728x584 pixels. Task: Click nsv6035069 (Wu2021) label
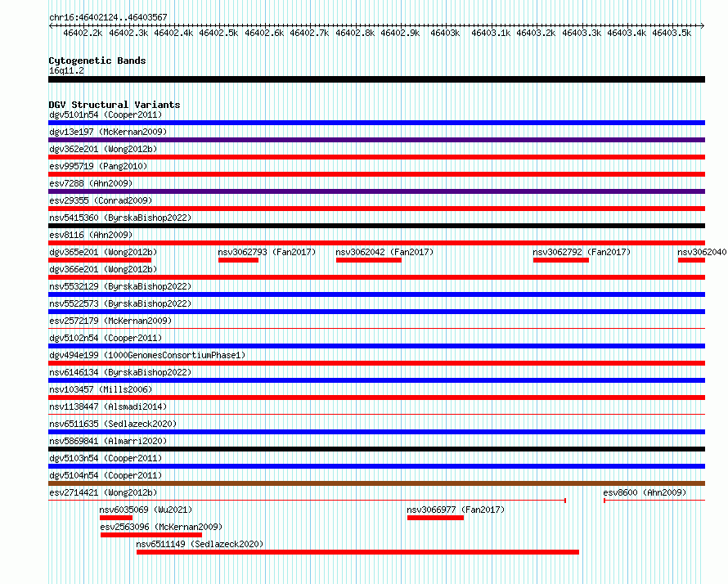point(146,510)
